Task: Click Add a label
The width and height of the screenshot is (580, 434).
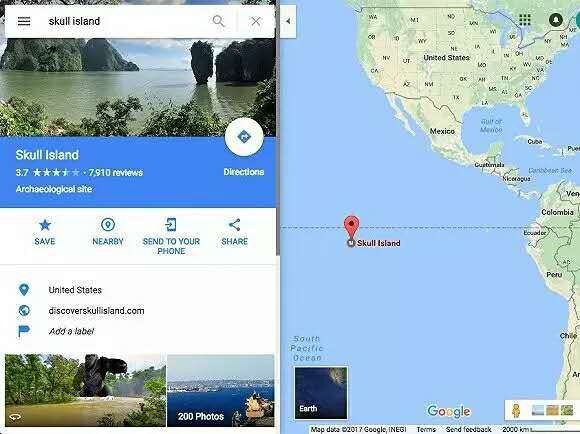Action: point(71,331)
